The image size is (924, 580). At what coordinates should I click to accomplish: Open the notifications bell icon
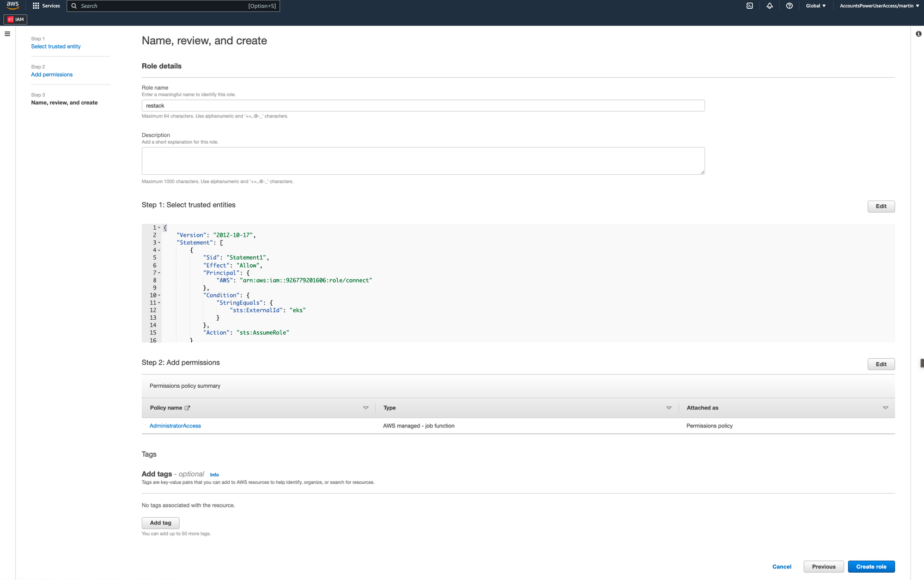click(x=769, y=6)
